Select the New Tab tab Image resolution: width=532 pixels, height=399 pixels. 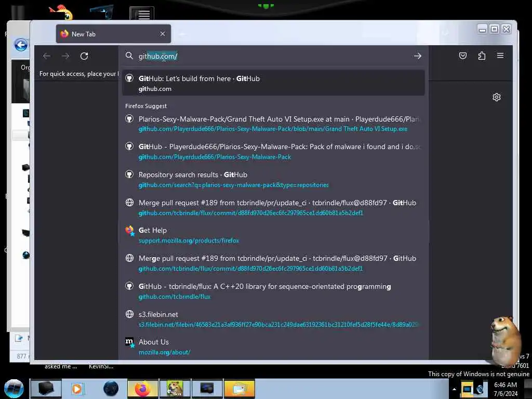(x=113, y=34)
